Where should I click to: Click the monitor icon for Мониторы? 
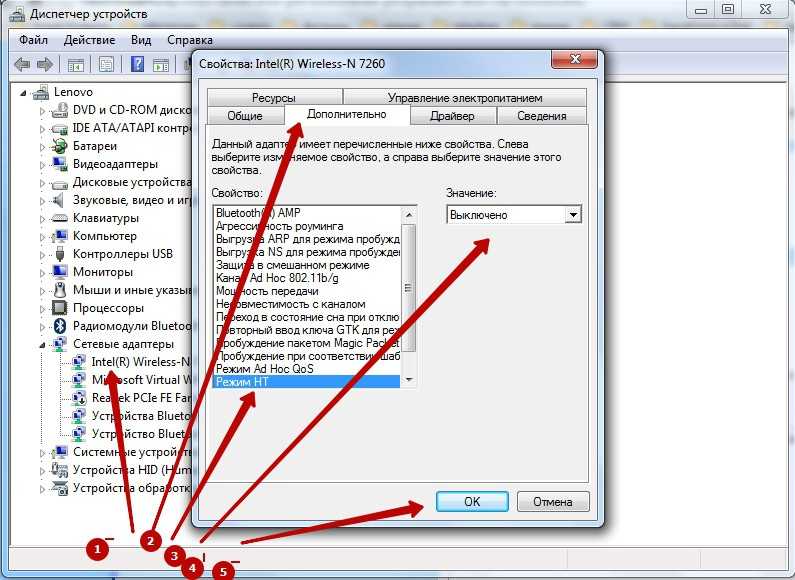click(60, 272)
